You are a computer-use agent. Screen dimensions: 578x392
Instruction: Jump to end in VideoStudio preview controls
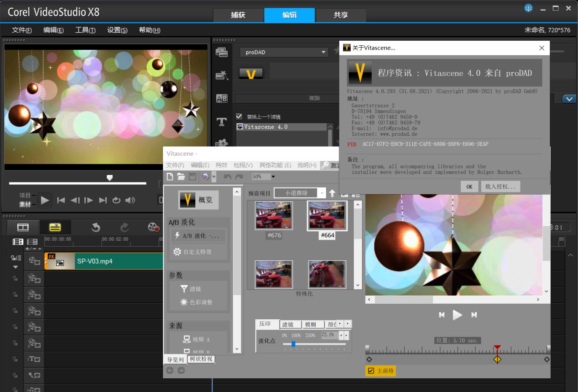coord(103,200)
